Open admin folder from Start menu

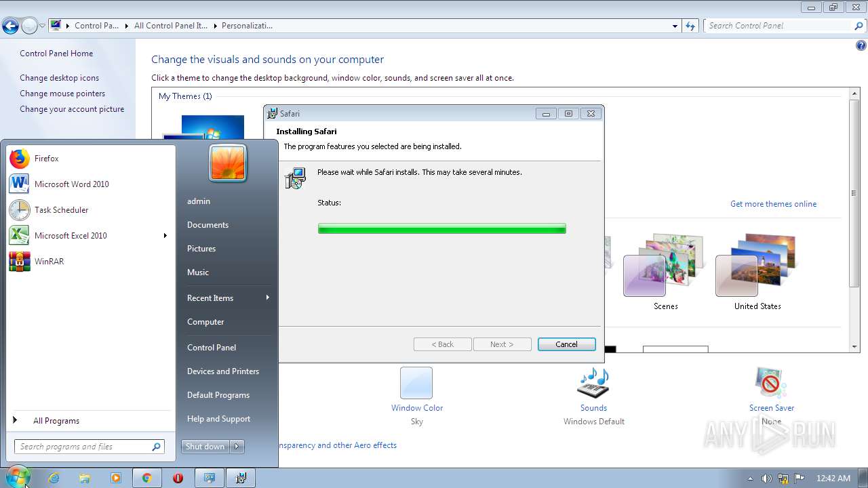(199, 201)
